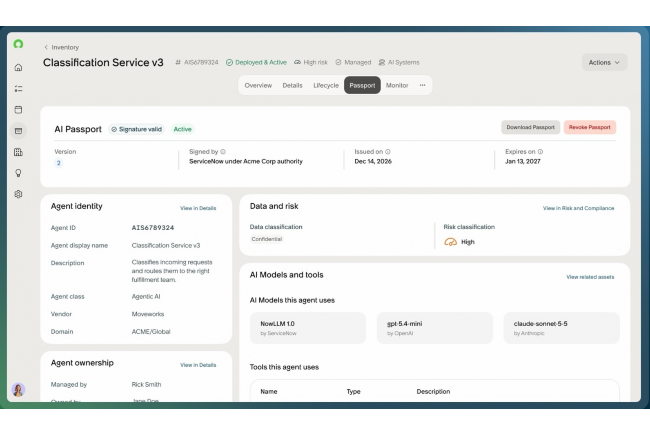
Task: Open the Home icon in sidebar
Action: tap(18, 68)
